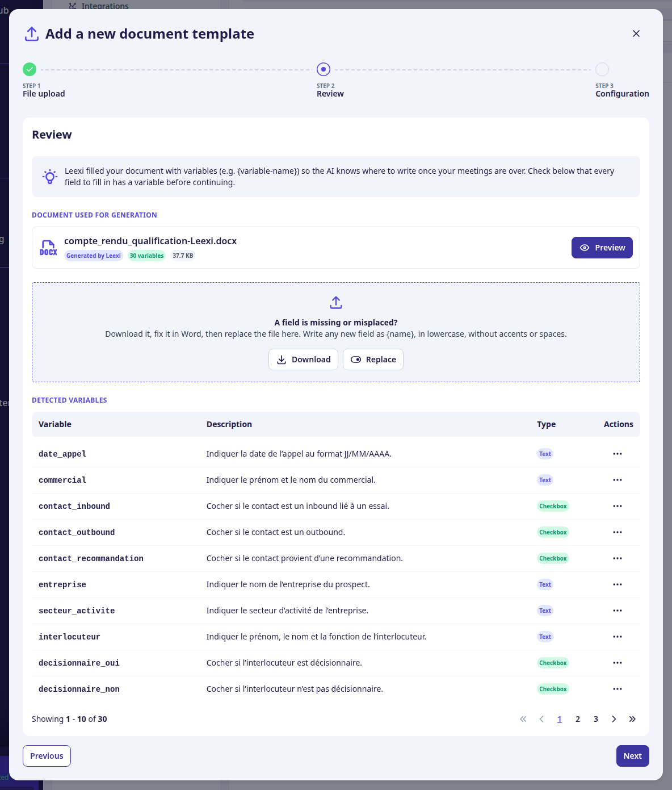672x790 pixels.
Task: Click the Variable column header
Action: pyautogui.click(x=55, y=424)
